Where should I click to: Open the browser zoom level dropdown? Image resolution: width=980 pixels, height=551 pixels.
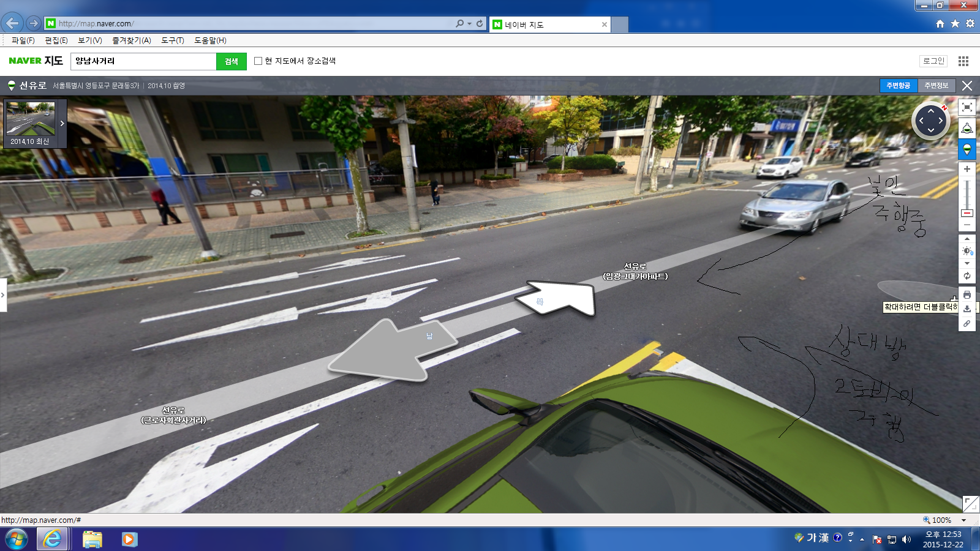click(x=964, y=520)
